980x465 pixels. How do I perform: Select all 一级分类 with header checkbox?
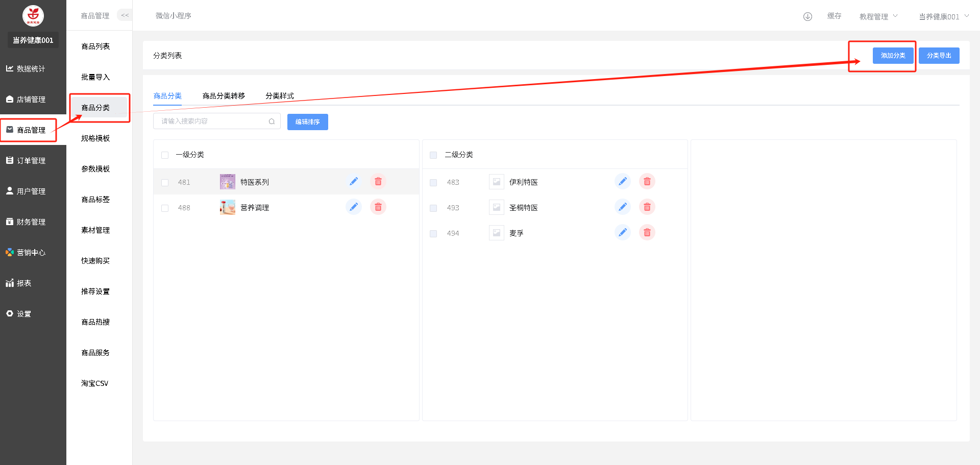click(165, 155)
